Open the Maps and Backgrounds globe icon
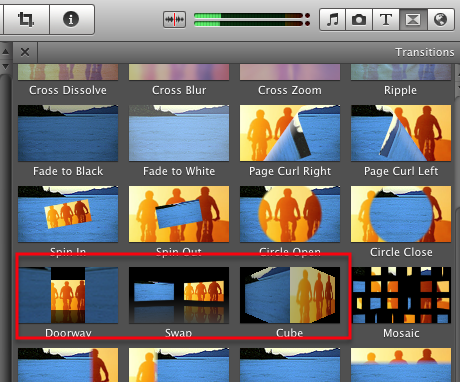 tap(441, 20)
